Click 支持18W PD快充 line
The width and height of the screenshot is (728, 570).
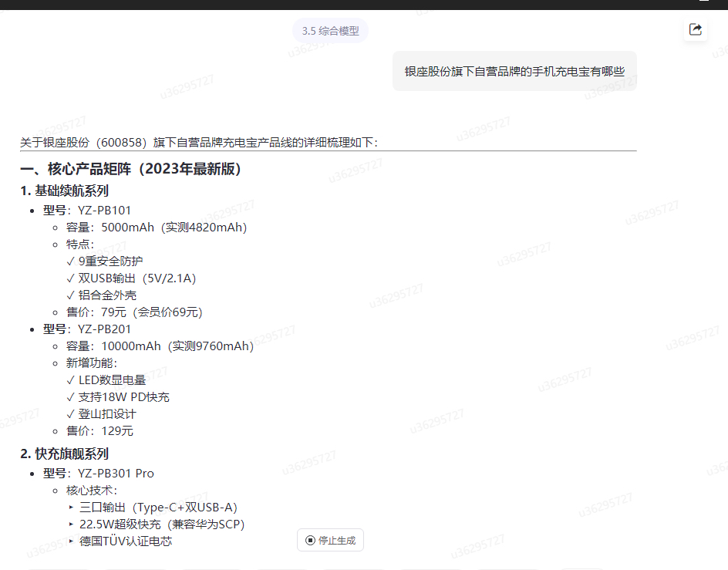[x=118, y=397]
